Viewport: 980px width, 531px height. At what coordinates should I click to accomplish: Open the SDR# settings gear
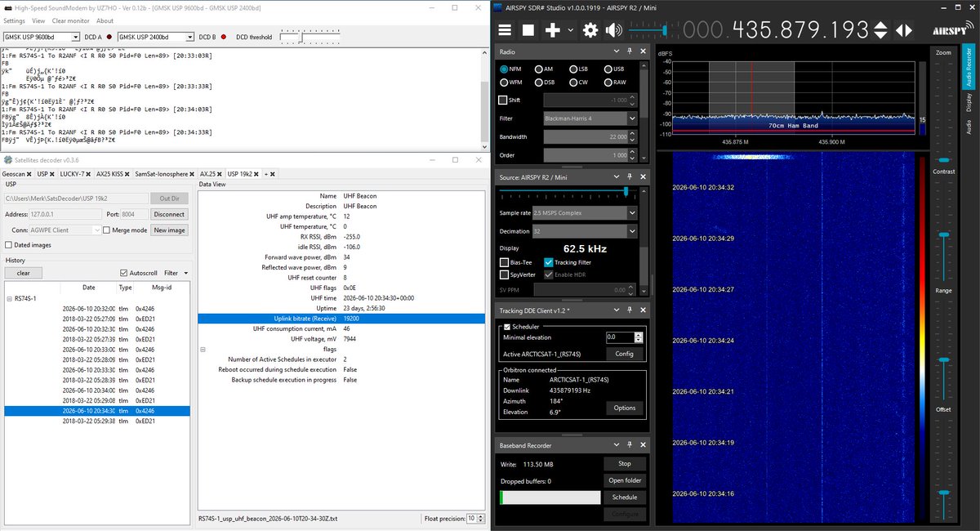[590, 30]
